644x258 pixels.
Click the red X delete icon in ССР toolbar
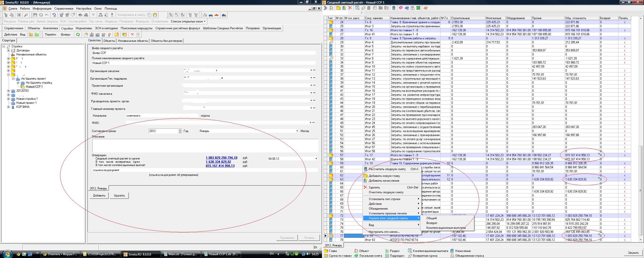pos(350,8)
